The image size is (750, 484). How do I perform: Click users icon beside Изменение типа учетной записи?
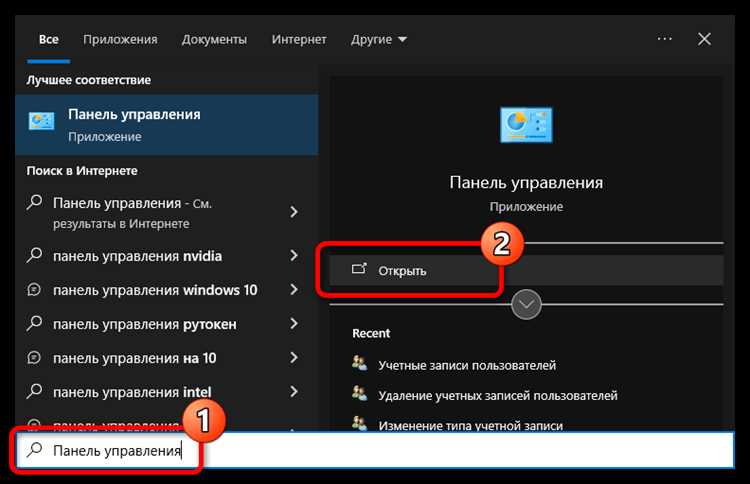360,423
